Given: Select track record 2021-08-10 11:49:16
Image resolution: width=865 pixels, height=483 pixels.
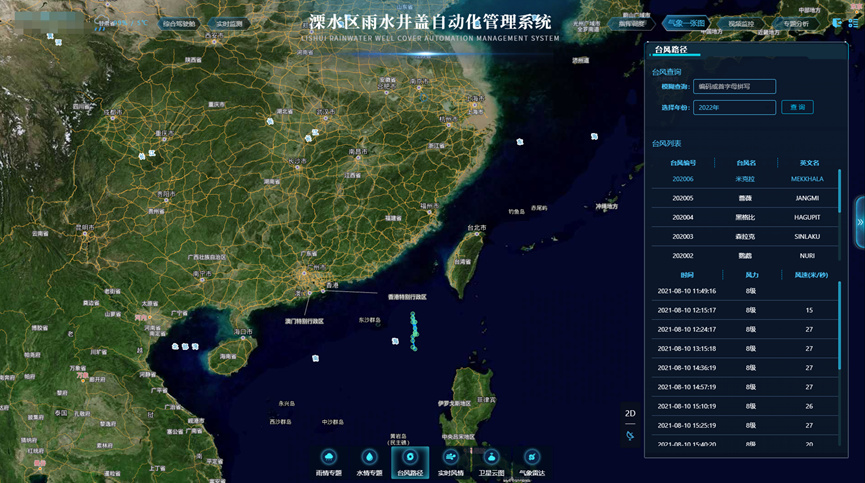Looking at the screenshot, I should tap(744, 291).
